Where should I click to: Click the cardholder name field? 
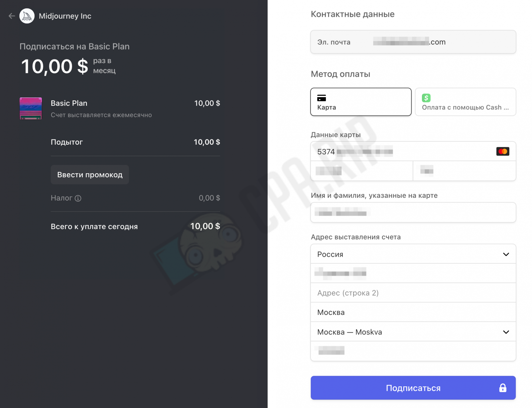tap(413, 213)
